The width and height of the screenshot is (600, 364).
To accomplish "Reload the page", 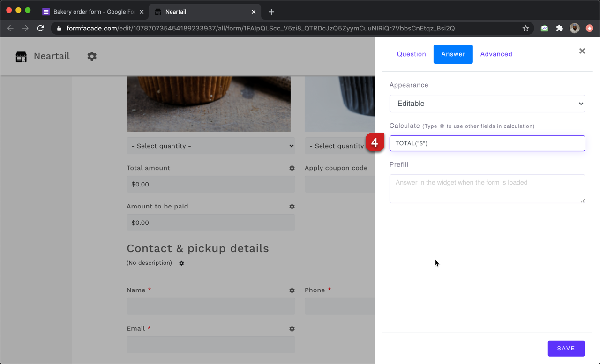I will point(41,28).
